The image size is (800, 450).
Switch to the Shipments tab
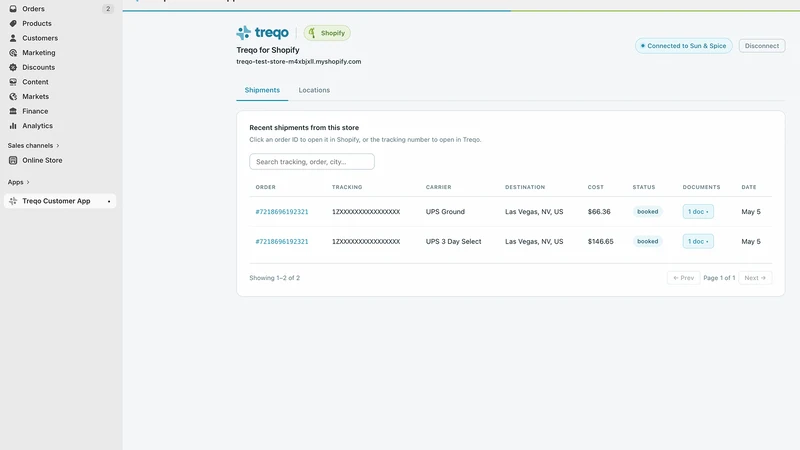(262, 90)
